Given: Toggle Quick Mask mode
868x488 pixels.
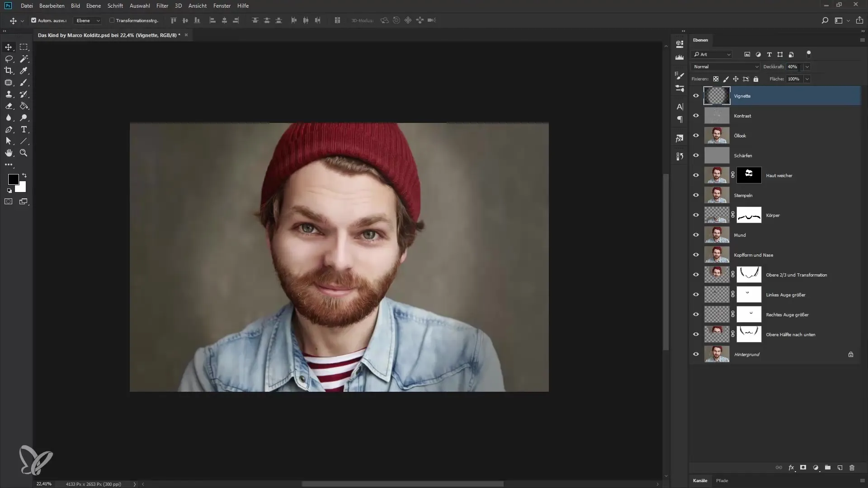Looking at the screenshot, I should pos(9,202).
